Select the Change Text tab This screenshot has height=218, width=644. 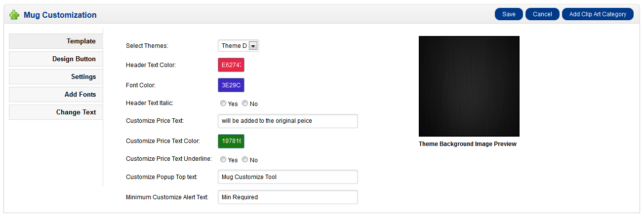56,112
